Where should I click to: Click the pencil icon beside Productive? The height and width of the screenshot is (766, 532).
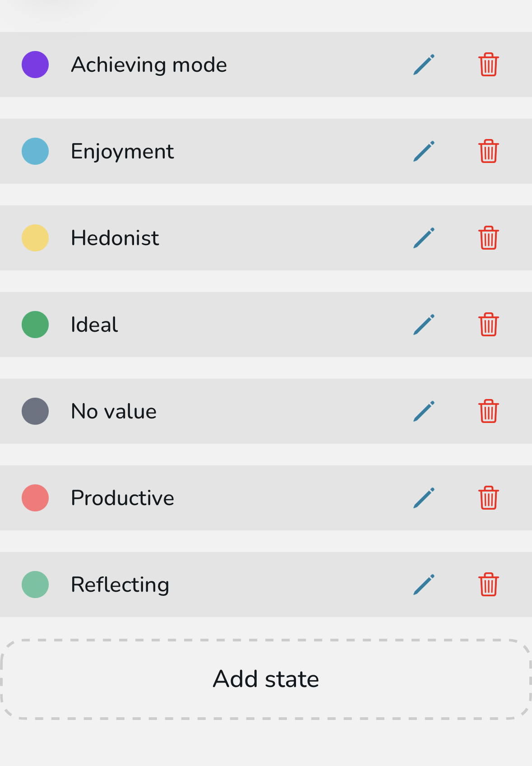click(x=424, y=498)
